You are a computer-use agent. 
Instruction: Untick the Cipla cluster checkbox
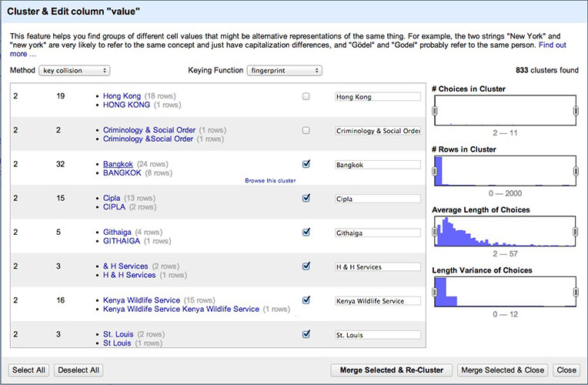306,198
